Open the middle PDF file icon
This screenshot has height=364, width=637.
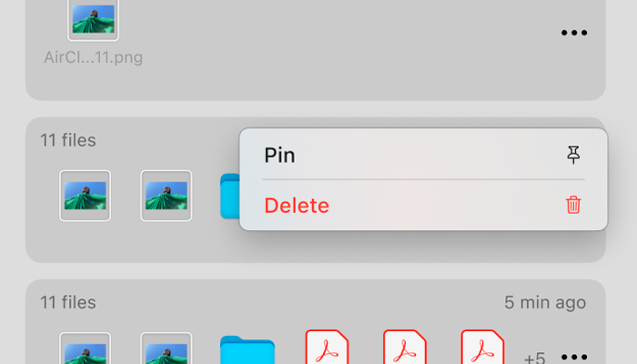405,347
